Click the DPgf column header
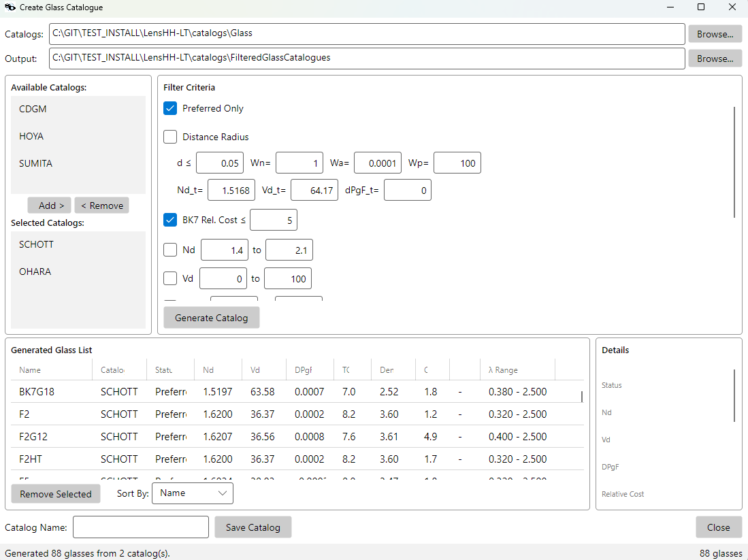 (310, 370)
